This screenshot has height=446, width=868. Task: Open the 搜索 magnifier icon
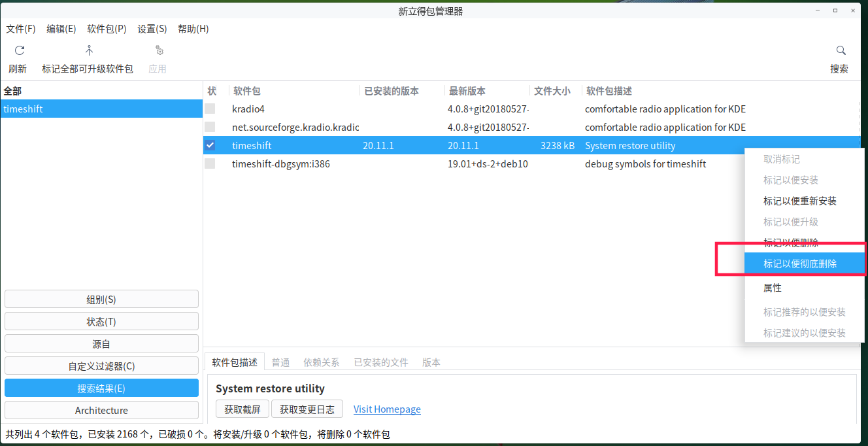(x=841, y=50)
